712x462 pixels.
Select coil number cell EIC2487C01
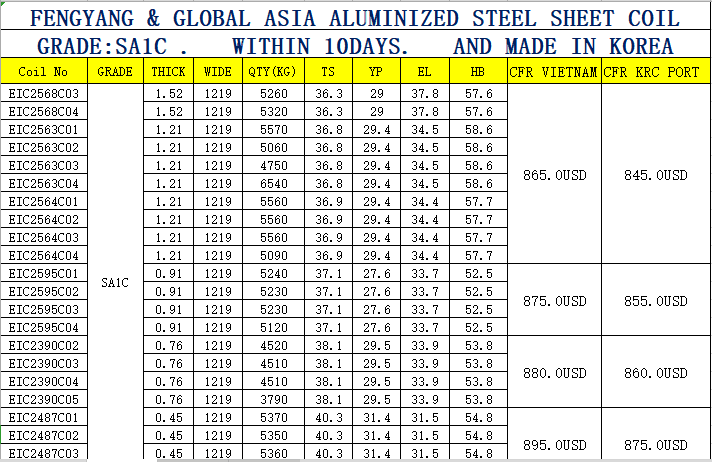pos(44,417)
